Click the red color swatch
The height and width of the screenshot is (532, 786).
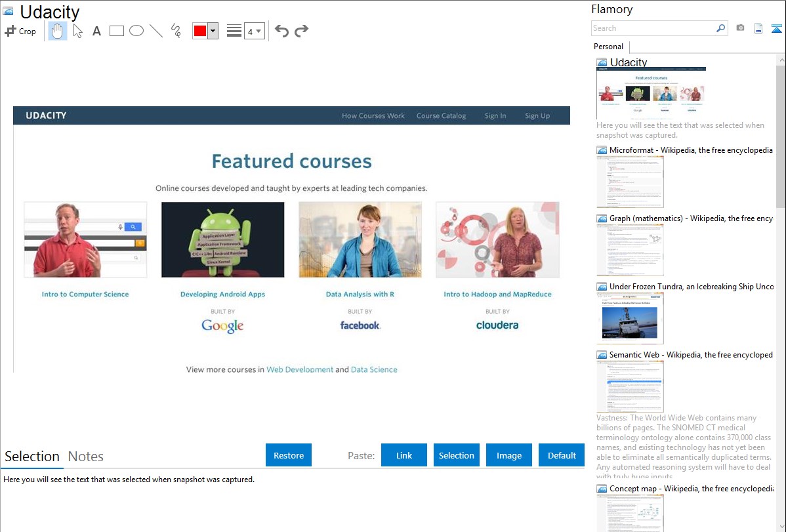tap(200, 31)
